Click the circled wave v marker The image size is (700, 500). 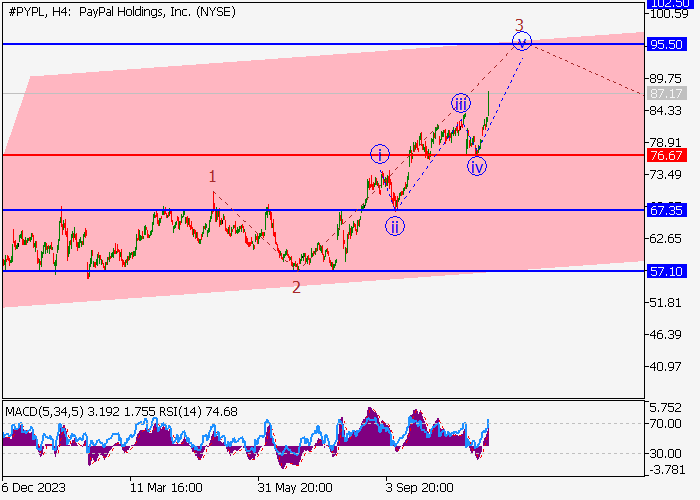click(x=521, y=42)
